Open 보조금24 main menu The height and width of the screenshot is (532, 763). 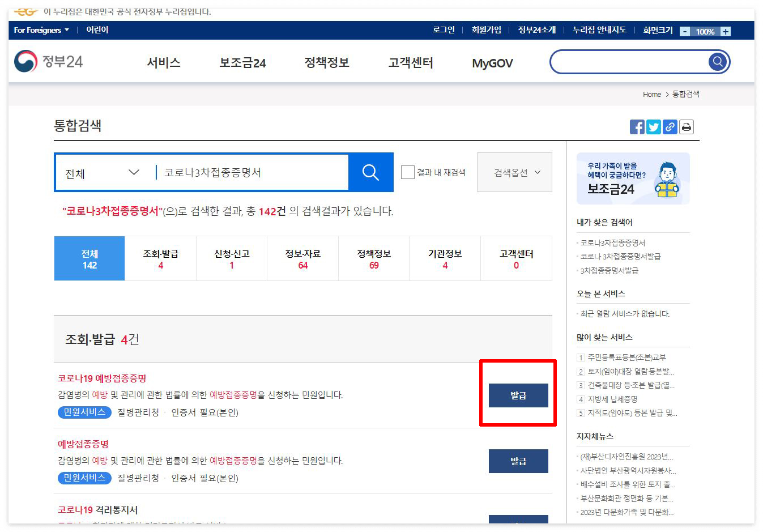(242, 63)
